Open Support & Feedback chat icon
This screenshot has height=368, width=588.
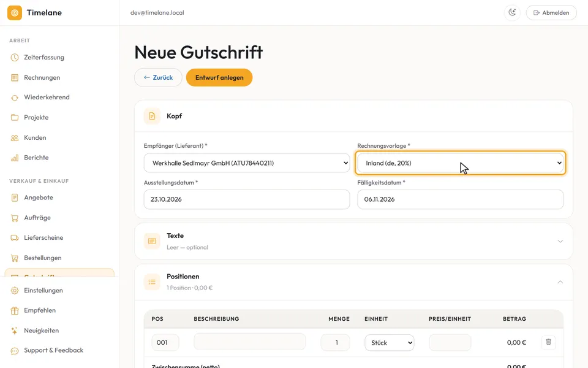click(x=15, y=351)
